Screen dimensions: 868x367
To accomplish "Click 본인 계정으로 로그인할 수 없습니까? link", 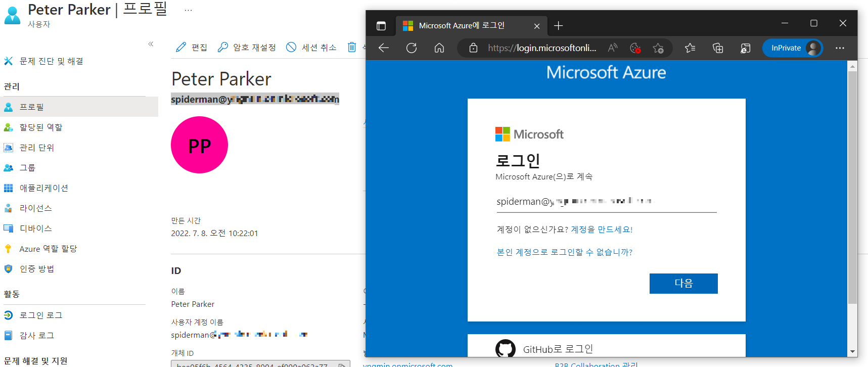I will click(565, 252).
